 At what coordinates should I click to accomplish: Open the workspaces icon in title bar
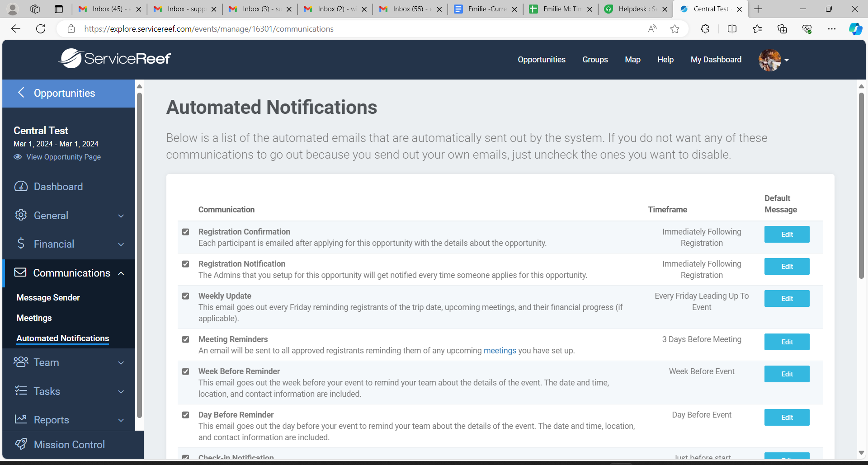click(35, 9)
